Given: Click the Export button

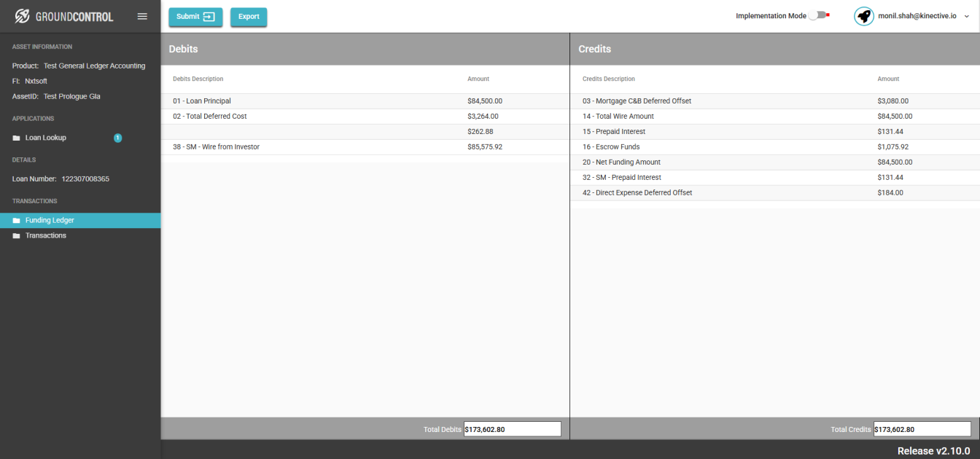Looking at the screenshot, I should pyautogui.click(x=249, y=17).
